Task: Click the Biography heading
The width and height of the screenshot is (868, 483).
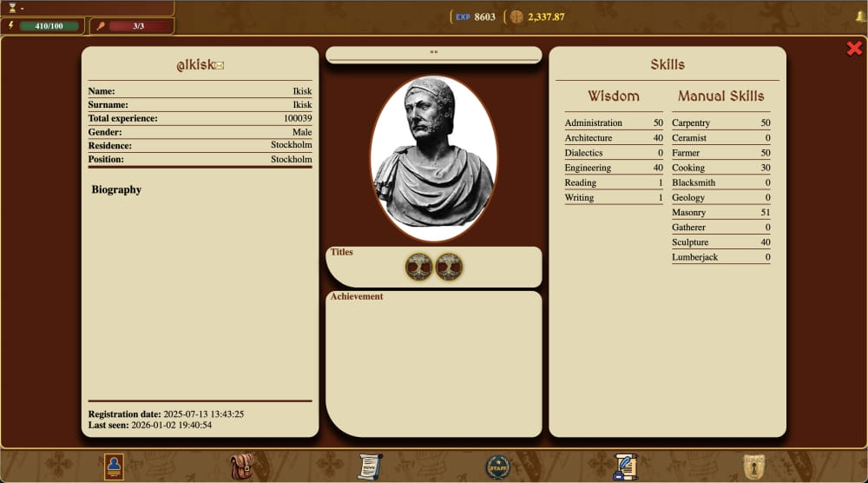Action: (x=116, y=189)
